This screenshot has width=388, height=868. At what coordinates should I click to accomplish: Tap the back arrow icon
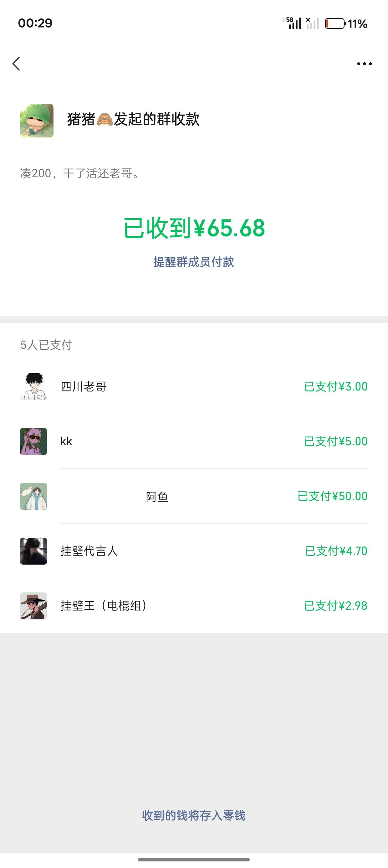coord(16,64)
